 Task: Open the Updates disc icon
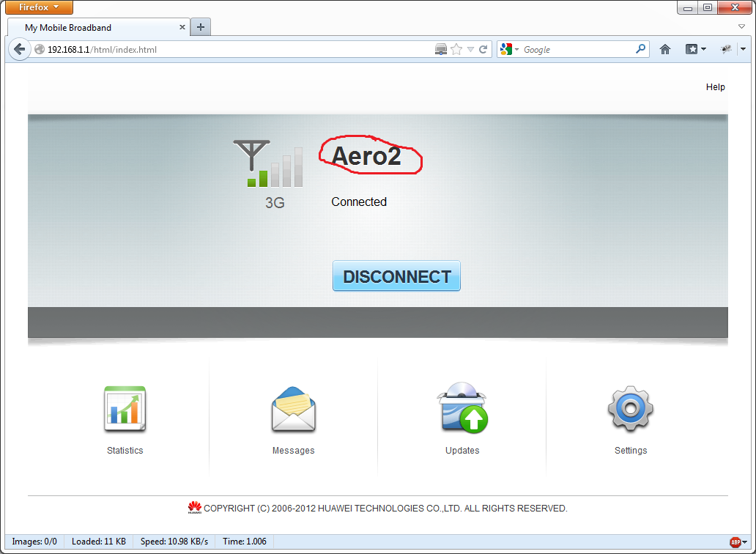462,407
